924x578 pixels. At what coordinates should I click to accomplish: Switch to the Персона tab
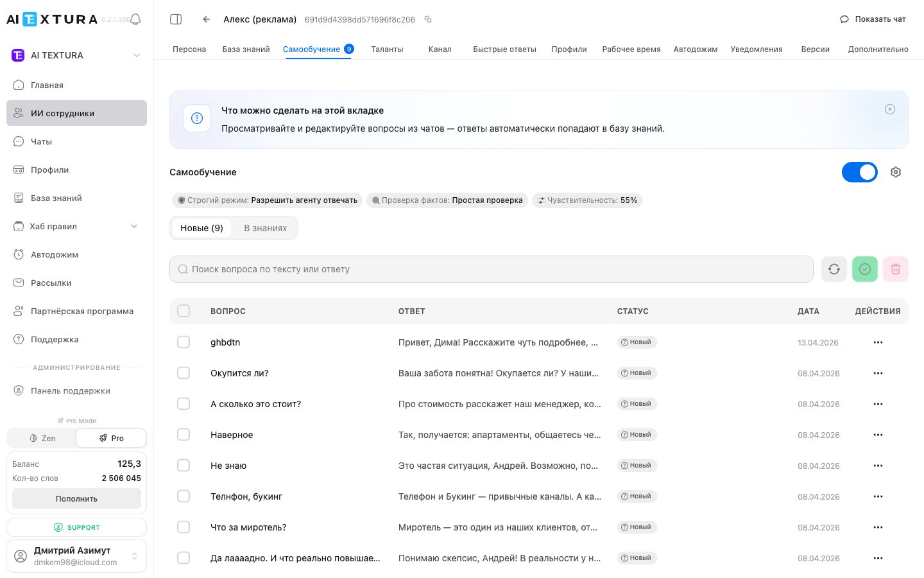(189, 49)
